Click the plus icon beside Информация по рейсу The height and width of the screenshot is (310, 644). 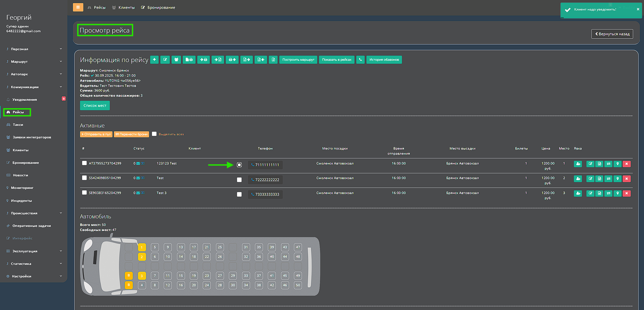point(154,60)
